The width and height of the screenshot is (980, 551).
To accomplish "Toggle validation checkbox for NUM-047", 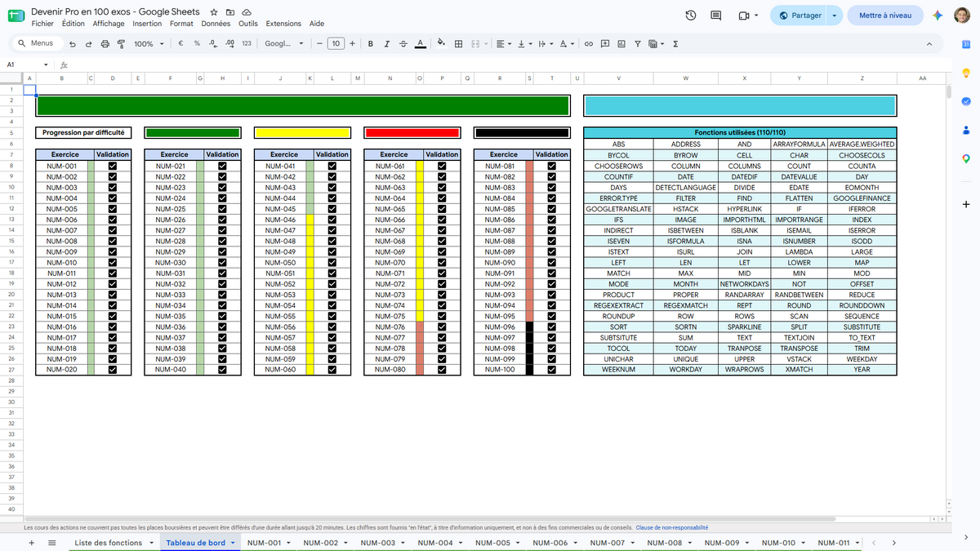I will [x=332, y=230].
